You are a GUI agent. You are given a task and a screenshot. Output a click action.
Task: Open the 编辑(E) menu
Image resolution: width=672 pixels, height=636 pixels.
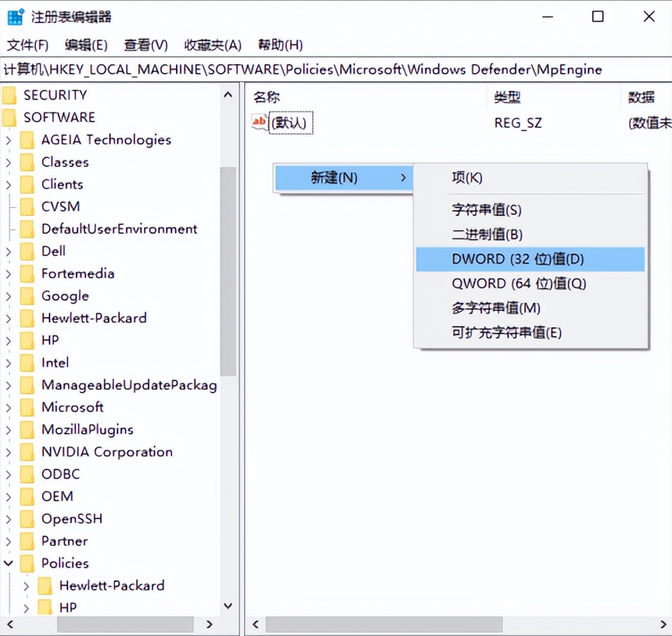(x=86, y=44)
